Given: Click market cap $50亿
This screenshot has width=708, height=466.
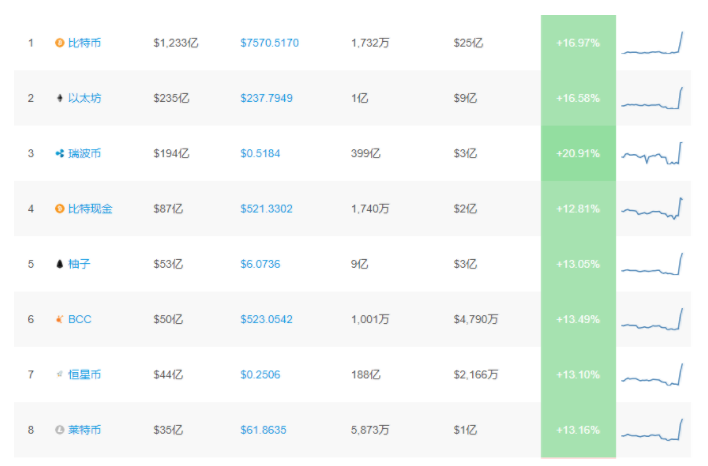Looking at the screenshot, I should pos(168,319).
